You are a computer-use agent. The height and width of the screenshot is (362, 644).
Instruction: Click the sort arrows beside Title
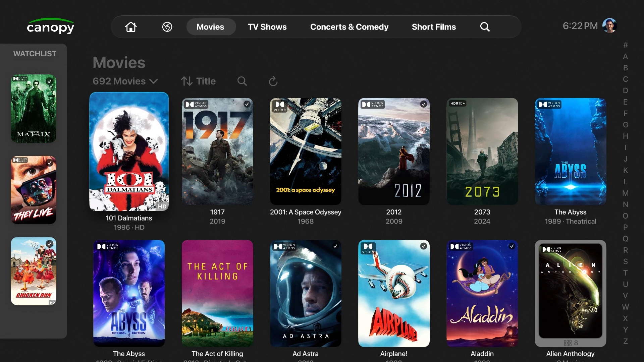pos(187,81)
